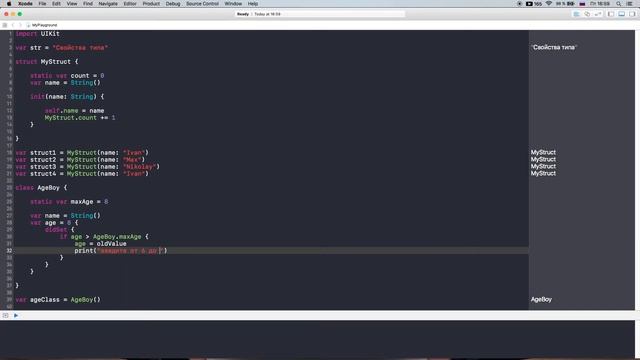Show the standard editor

(576, 14)
